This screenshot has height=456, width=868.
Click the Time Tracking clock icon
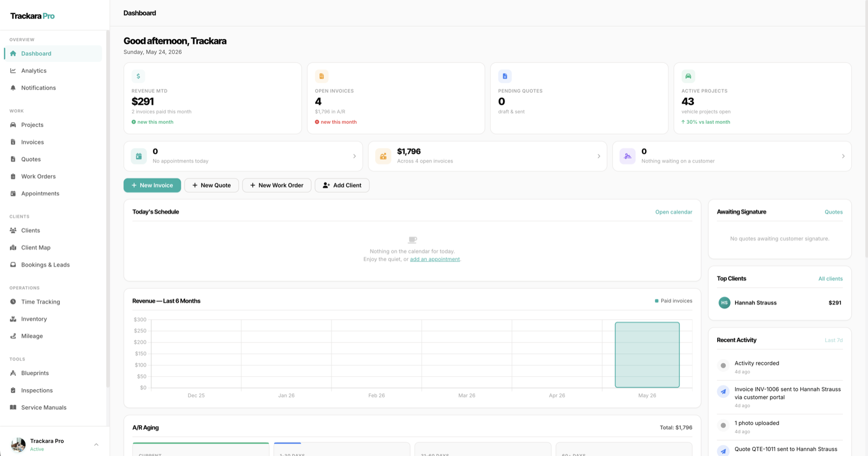pyautogui.click(x=13, y=302)
